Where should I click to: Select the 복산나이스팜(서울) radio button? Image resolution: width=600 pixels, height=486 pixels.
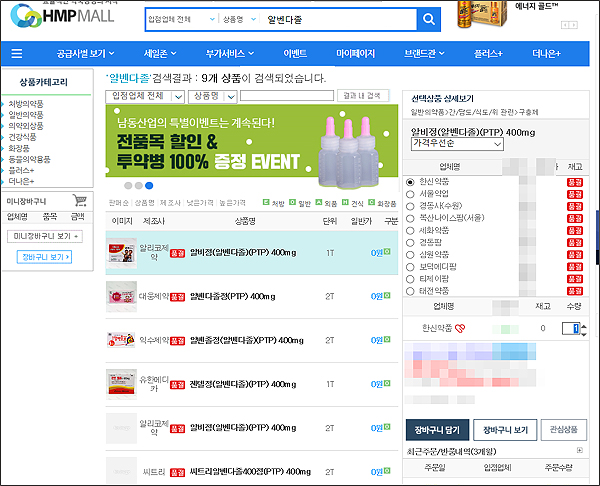click(410, 219)
